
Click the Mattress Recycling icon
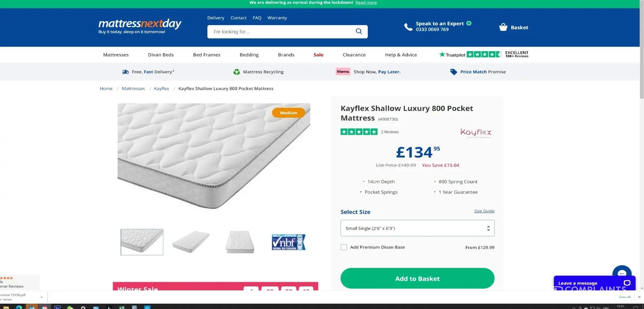tap(236, 72)
